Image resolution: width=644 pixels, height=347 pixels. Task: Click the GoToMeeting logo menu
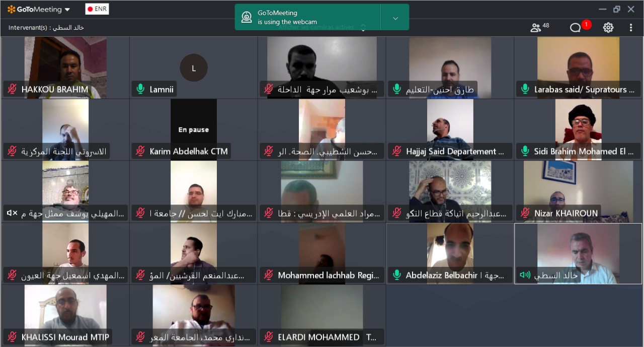pos(34,10)
